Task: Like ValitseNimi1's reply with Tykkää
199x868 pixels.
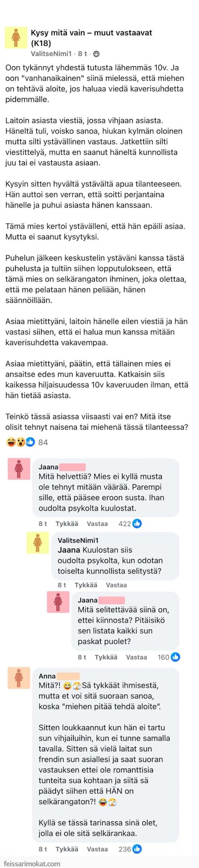Action: pos(86,585)
